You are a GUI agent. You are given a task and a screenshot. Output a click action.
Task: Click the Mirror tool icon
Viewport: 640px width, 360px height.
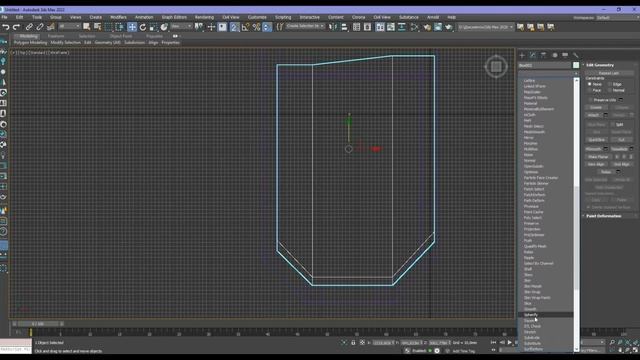point(333,27)
